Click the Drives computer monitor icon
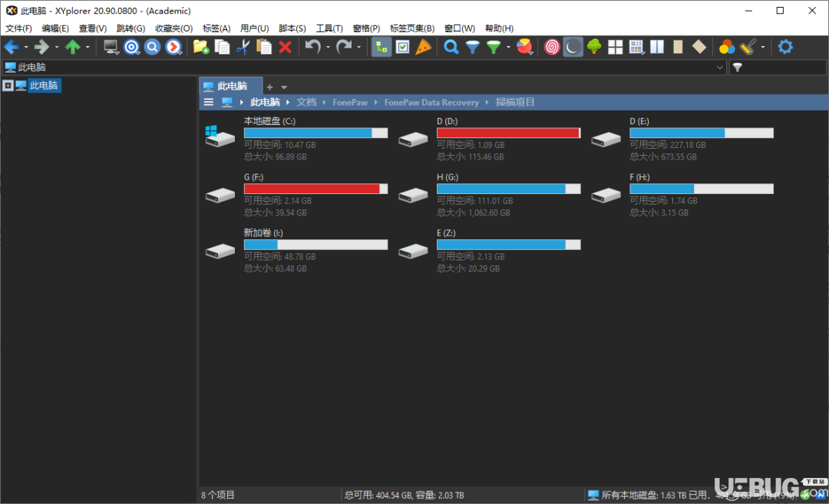This screenshot has height=504, width=829. [111, 47]
